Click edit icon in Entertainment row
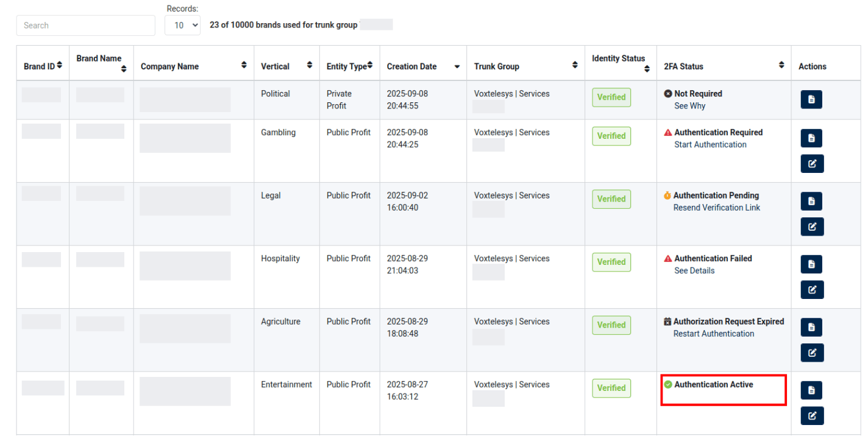868x436 pixels. 812,416
